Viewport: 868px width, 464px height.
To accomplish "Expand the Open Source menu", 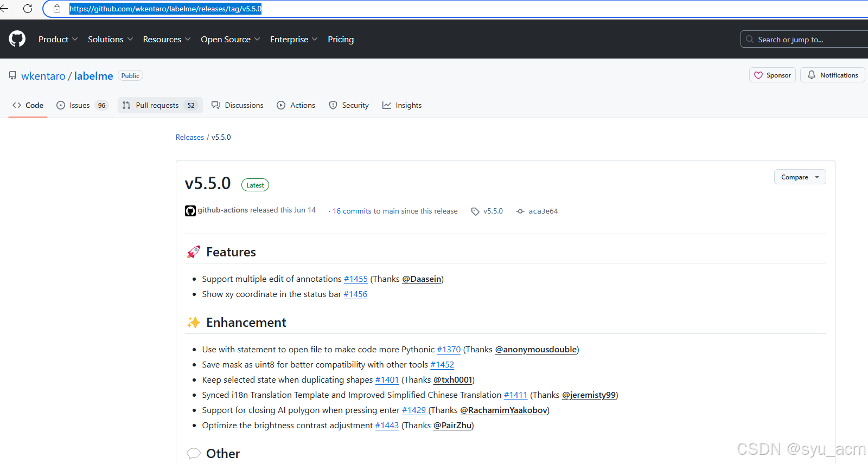I will point(231,39).
